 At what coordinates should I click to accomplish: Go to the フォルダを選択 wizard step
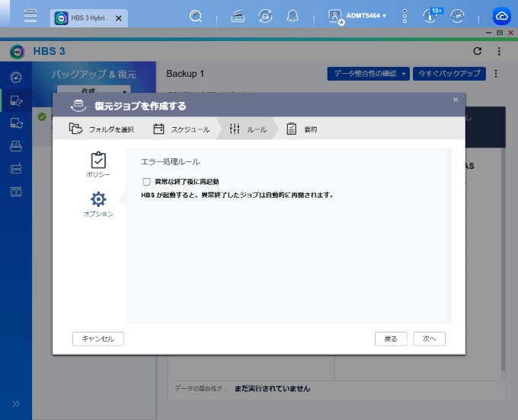(x=101, y=129)
